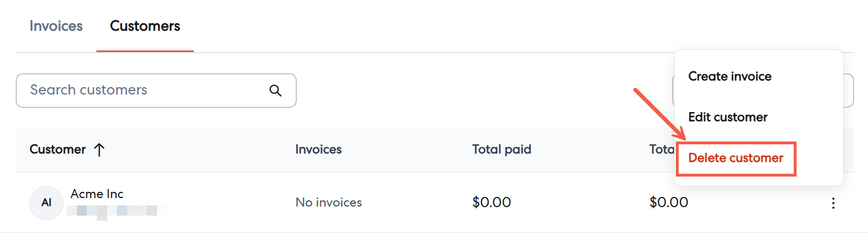Click the button edge behind the dropdown menu
The image size is (868, 236).
[848, 91]
